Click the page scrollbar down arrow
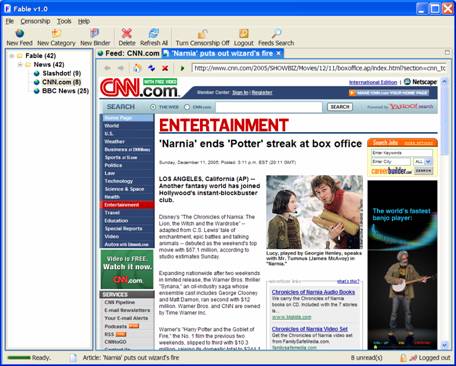Viewport: 456px width, 366px height. tap(444, 345)
